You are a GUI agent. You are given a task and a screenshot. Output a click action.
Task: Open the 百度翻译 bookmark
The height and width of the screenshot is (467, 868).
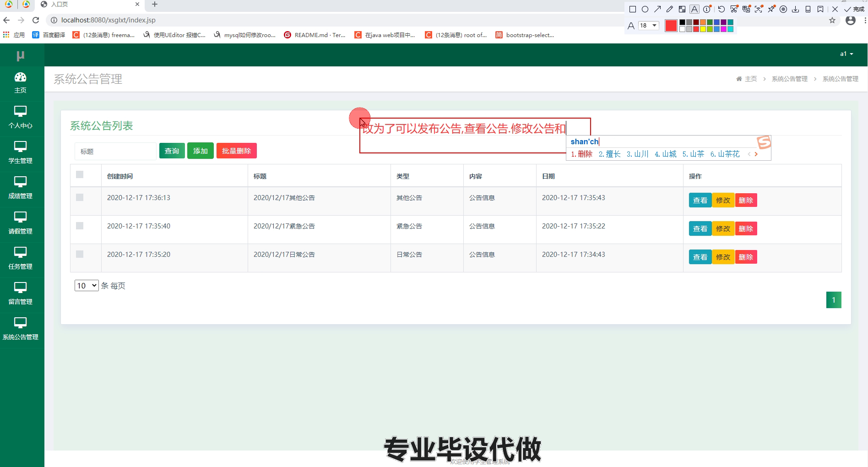pos(49,35)
